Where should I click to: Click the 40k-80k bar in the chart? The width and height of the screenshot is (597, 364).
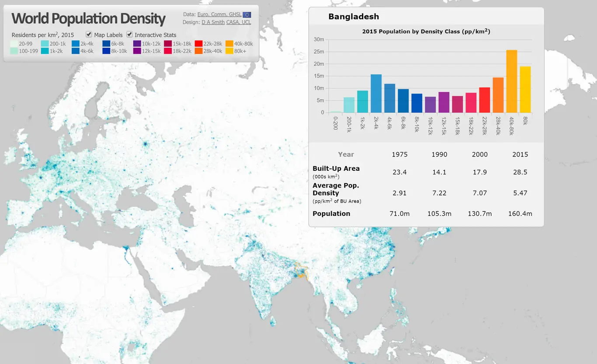pyautogui.click(x=511, y=81)
